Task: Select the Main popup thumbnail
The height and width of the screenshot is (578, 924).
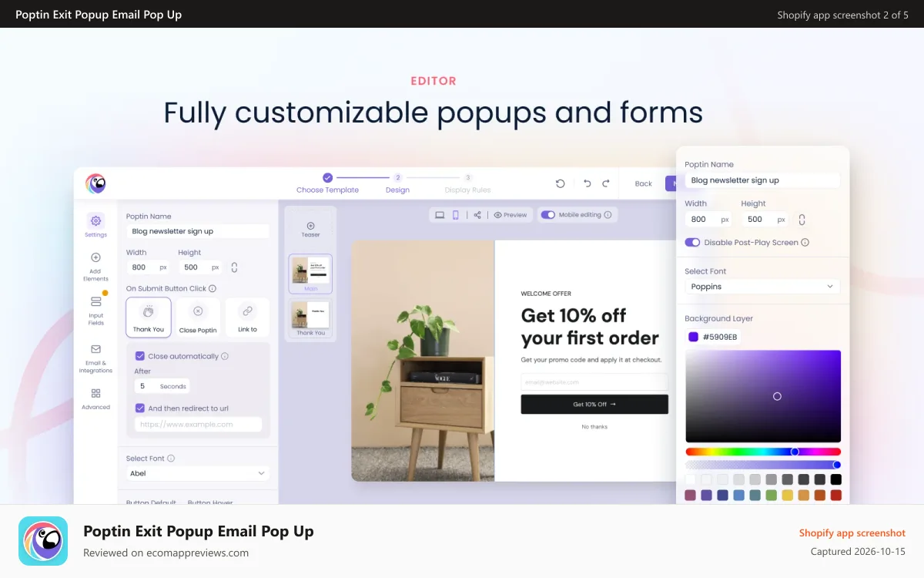Action: pyautogui.click(x=310, y=274)
